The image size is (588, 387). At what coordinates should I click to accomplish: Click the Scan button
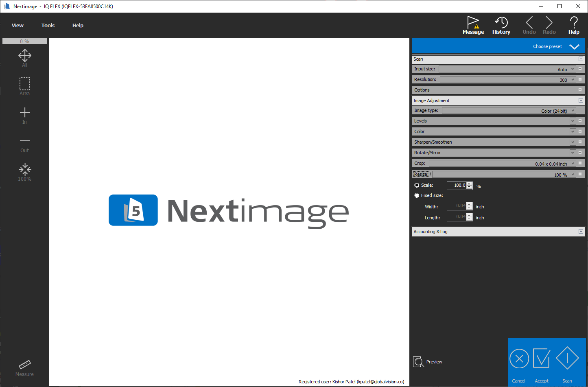[567, 362]
